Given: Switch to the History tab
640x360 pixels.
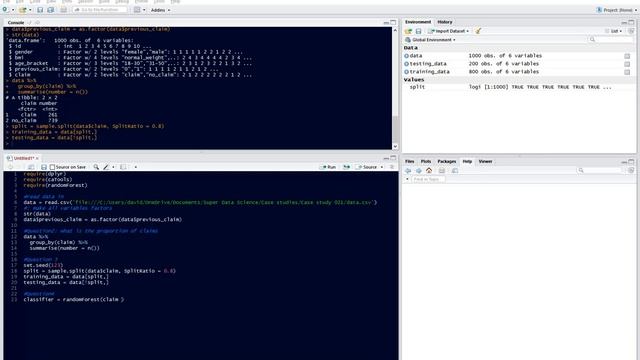Looking at the screenshot, I should pyautogui.click(x=444, y=22).
